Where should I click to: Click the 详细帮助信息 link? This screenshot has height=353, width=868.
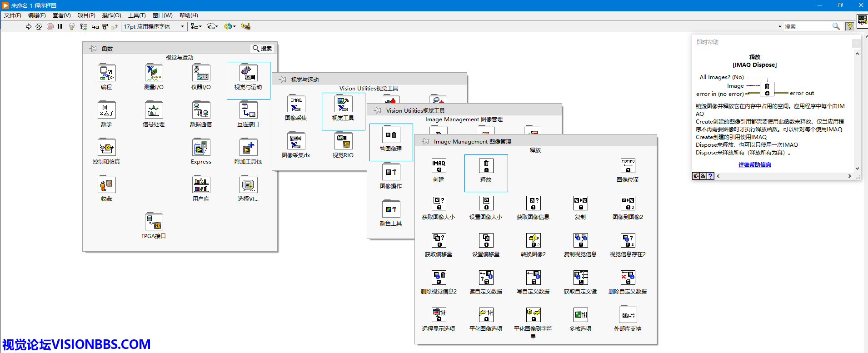[x=754, y=165]
